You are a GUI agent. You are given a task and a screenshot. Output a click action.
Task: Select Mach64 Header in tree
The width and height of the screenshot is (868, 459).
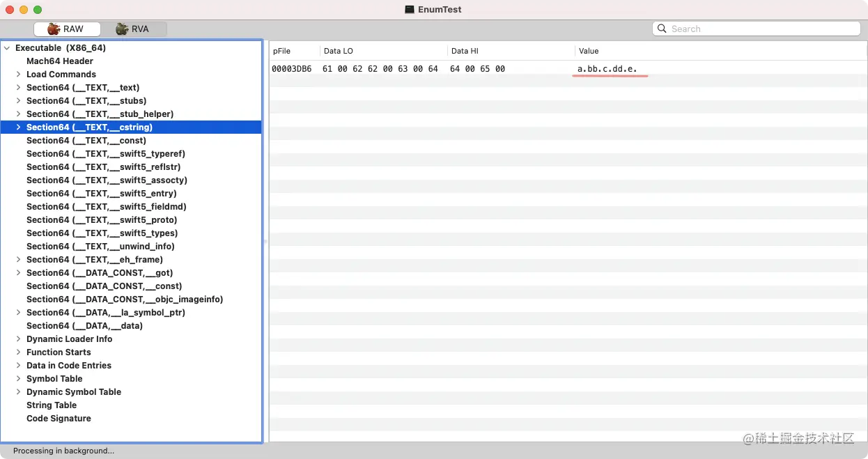(x=131, y=61)
